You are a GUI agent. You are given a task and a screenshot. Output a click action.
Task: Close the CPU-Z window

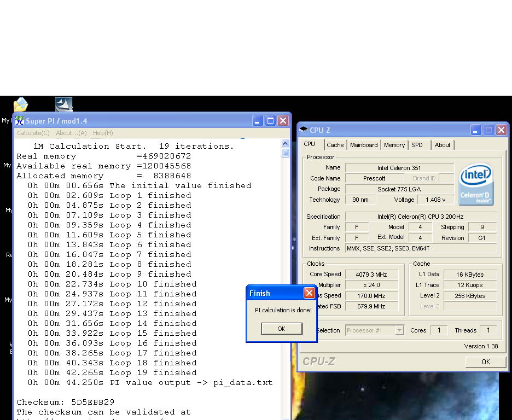tap(501, 130)
